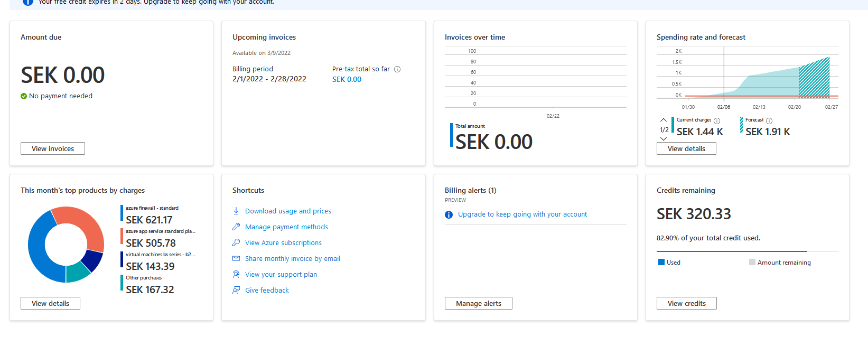Click the download arrow icon in Shortcuts
The width and height of the screenshot is (868, 346).
click(x=236, y=211)
